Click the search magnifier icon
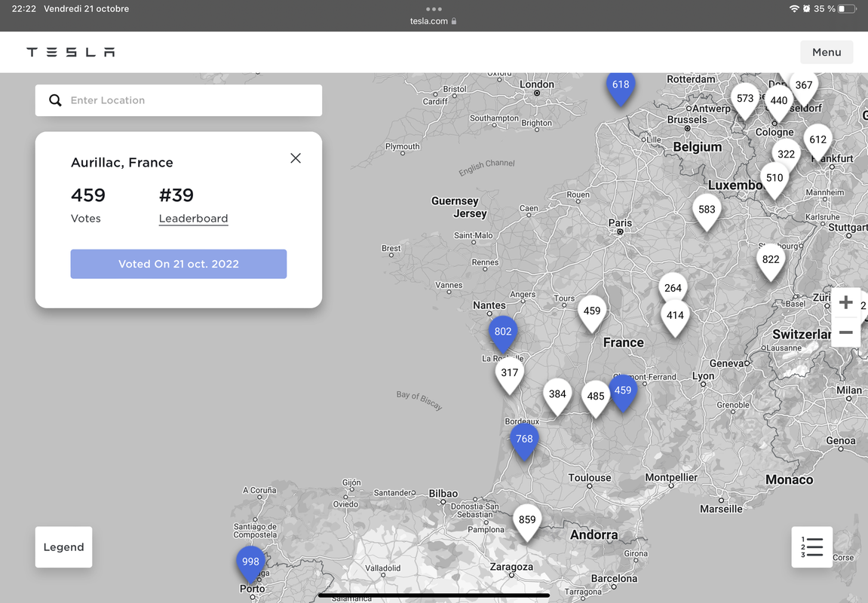This screenshot has height=603, width=868. click(x=55, y=100)
